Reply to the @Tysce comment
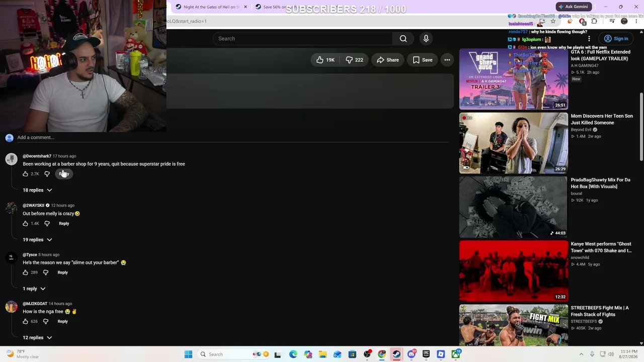The height and width of the screenshot is (362, 644). [62, 273]
